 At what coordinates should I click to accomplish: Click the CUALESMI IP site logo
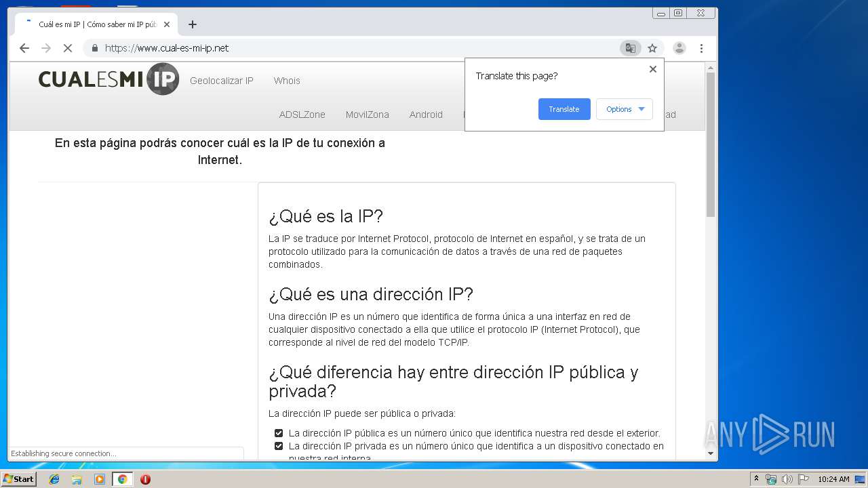(x=108, y=79)
